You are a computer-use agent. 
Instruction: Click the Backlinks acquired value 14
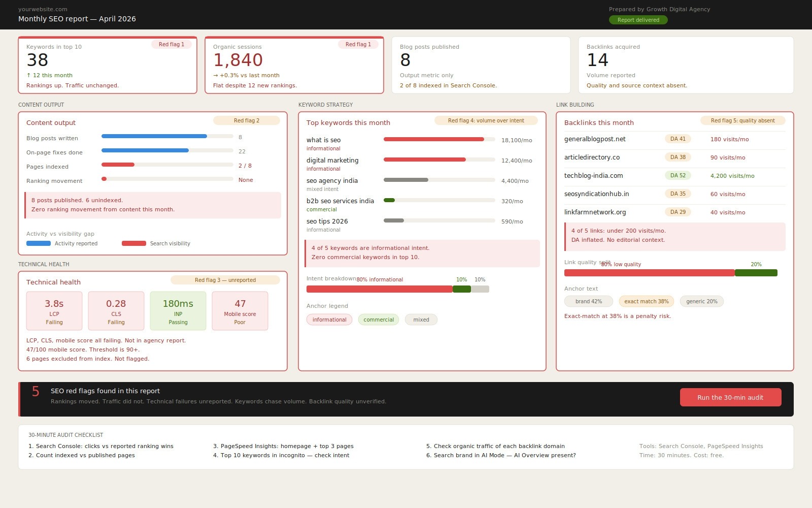[597, 60]
